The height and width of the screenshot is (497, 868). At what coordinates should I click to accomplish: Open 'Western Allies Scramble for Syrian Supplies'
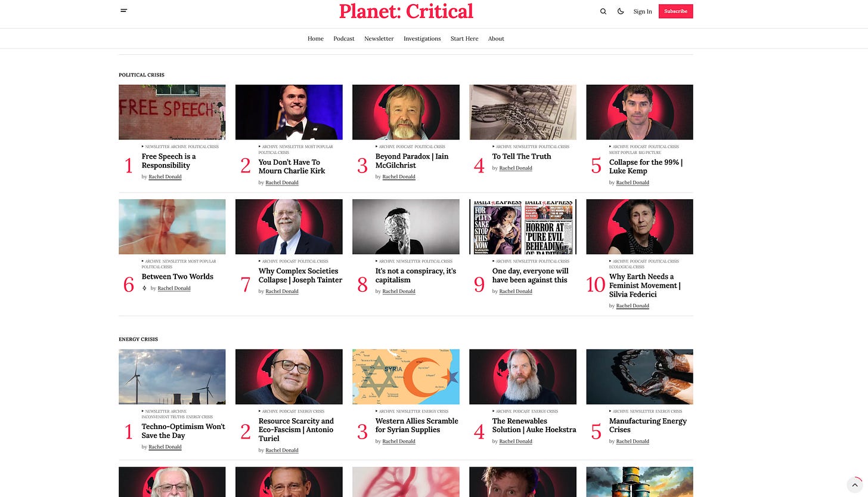(417, 425)
